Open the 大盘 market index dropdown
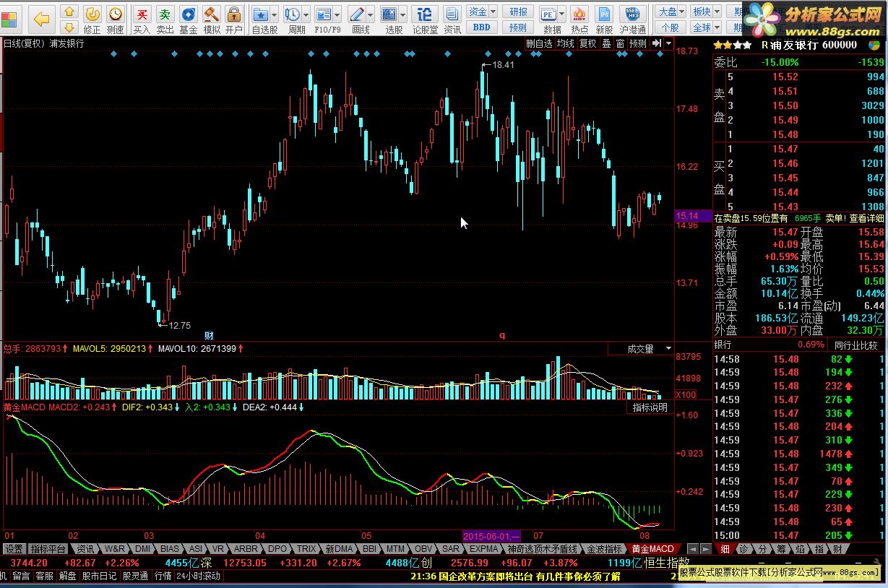The height and width of the screenshot is (588, 888). point(671,12)
